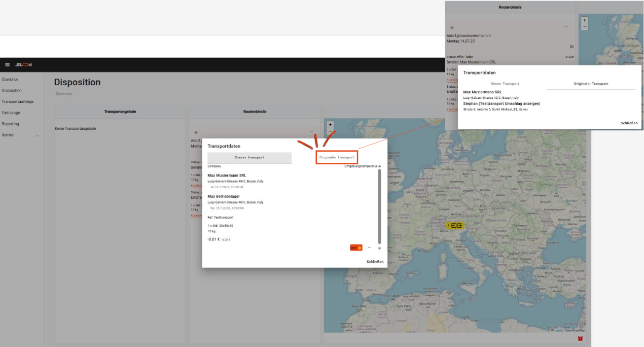Zoom in the map with plus button
The height and width of the screenshot is (347, 644).
coord(330,124)
